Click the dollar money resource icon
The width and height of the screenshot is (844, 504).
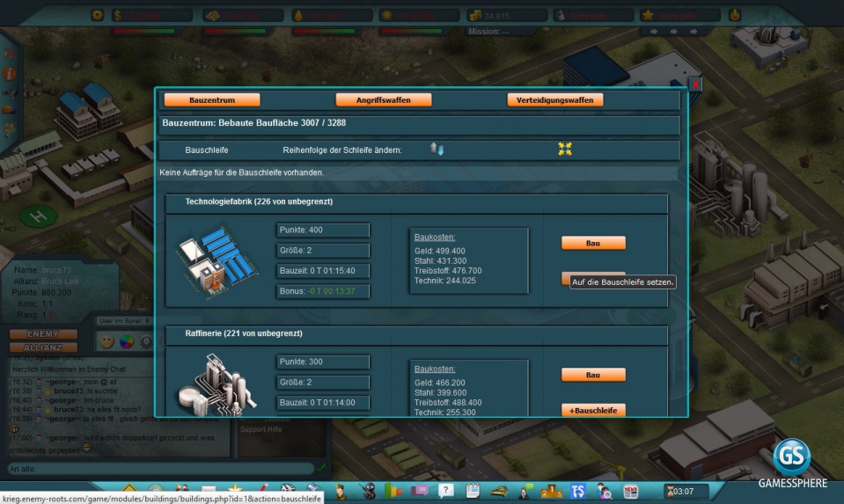[x=117, y=16]
